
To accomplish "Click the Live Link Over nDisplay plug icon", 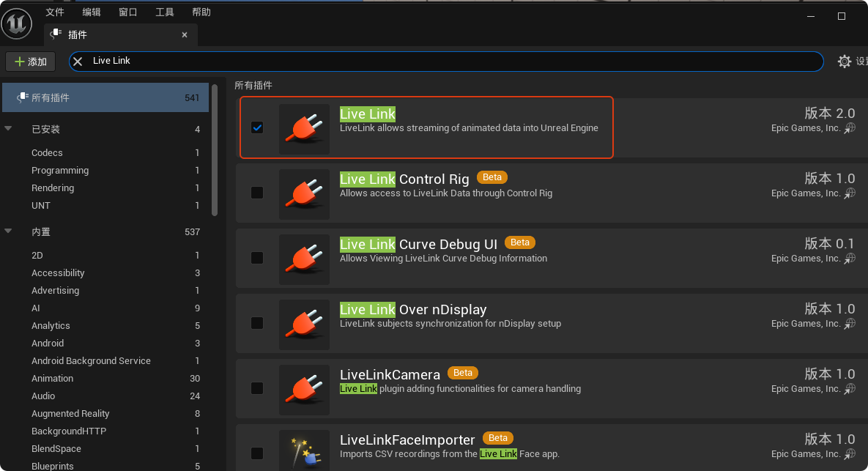I will 304,324.
